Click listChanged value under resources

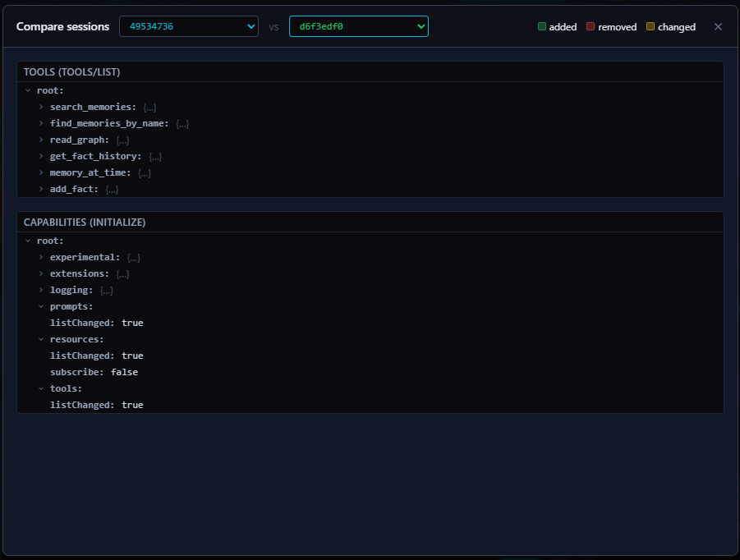(132, 356)
